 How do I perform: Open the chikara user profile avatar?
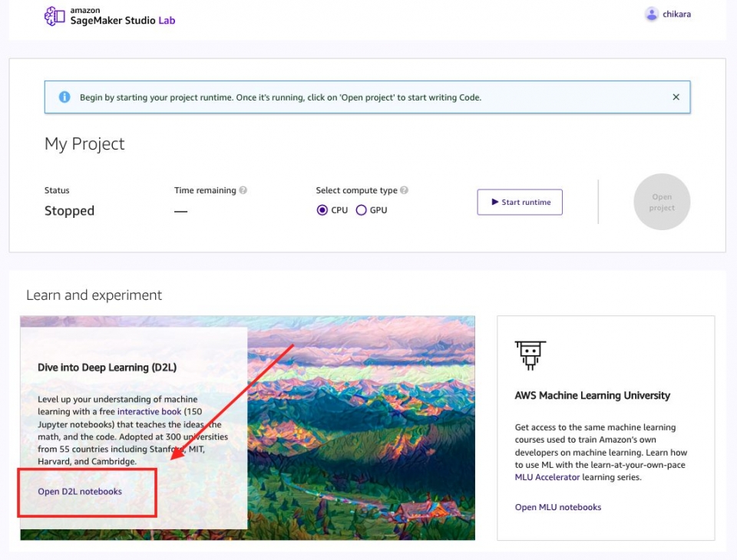(652, 14)
